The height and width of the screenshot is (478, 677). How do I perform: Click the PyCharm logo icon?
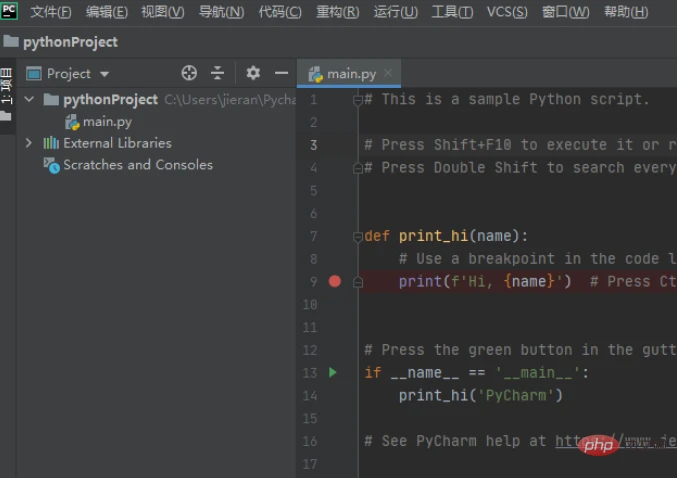coord(10,12)
